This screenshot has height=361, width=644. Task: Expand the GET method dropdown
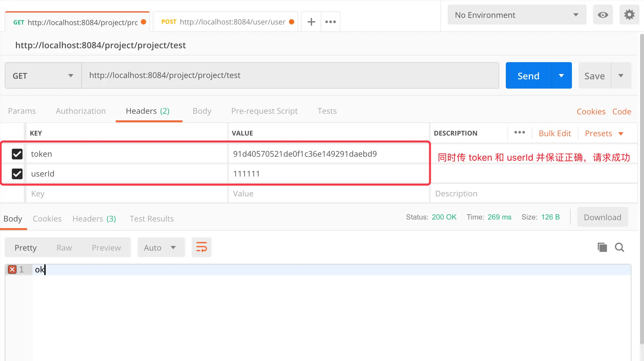pyautogui.click(x=43, y=76)
